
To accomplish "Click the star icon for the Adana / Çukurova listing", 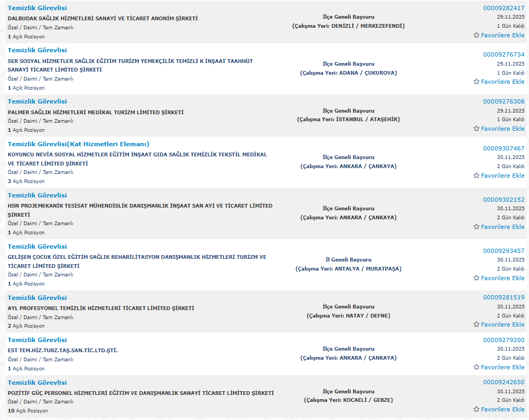I will click(476, 82).
